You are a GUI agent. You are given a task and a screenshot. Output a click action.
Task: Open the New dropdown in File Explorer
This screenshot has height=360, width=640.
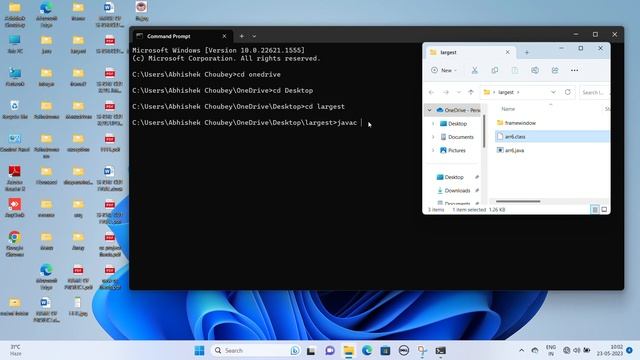[x=444, y=70]
